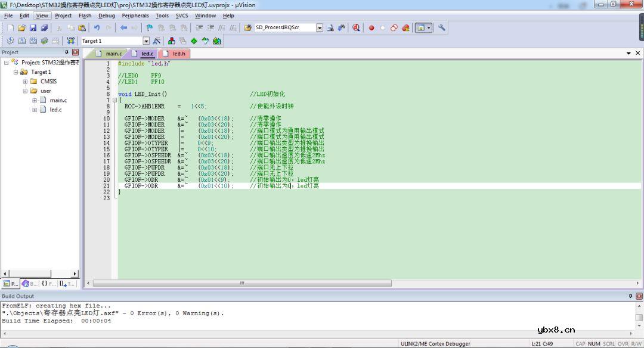Open Options for Target wand icon
Image resolution: width=644 pixels, height=348 pixels.
click(157, 41)
